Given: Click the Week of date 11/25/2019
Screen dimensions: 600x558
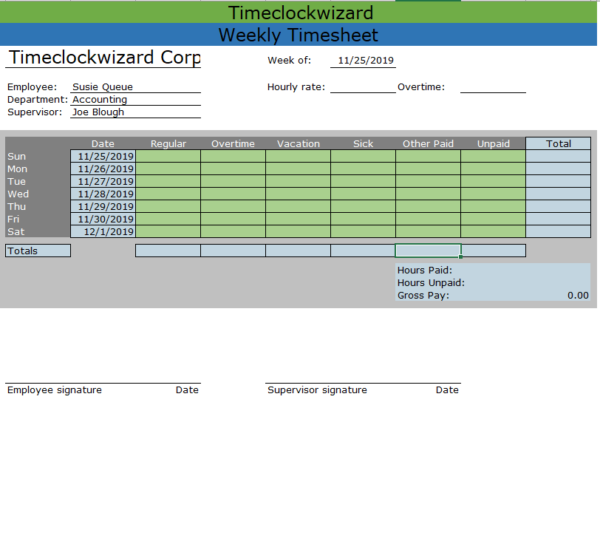Looking at the screenshot, I should coord(365,60).
